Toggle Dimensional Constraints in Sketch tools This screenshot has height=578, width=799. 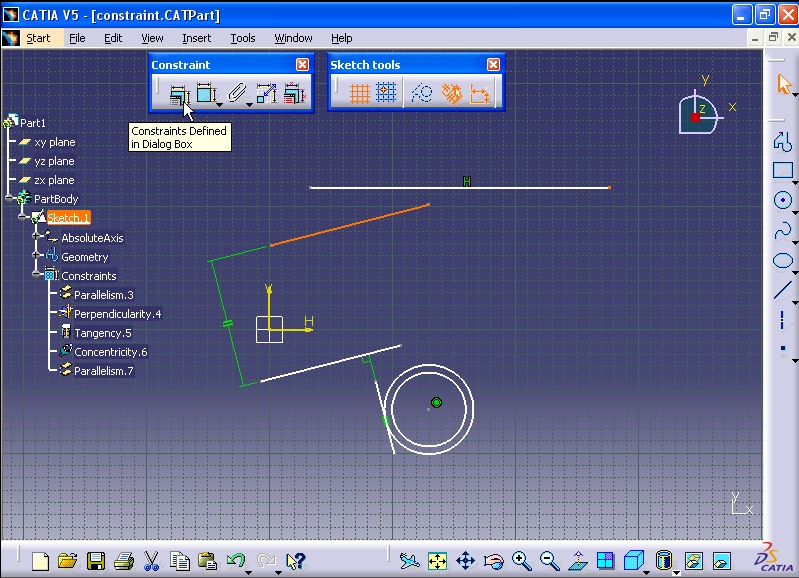coord(480,94)
